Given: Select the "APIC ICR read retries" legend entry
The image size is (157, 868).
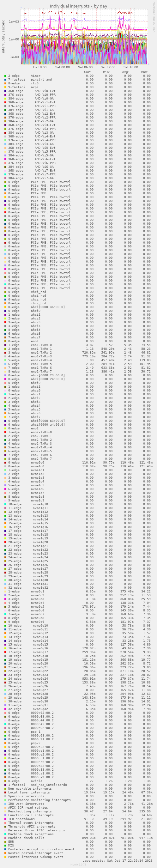Looking at the screenshot, I should 28,807.
